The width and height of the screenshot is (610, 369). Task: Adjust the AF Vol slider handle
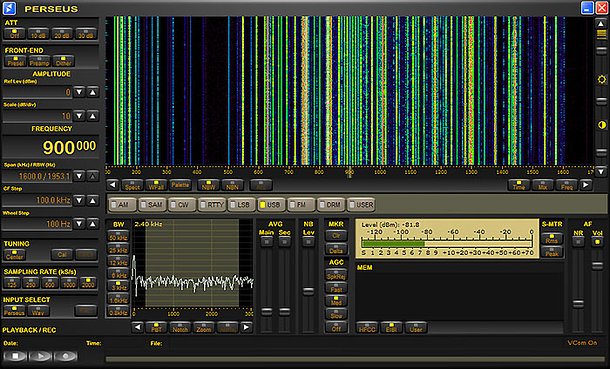[597, 266]
